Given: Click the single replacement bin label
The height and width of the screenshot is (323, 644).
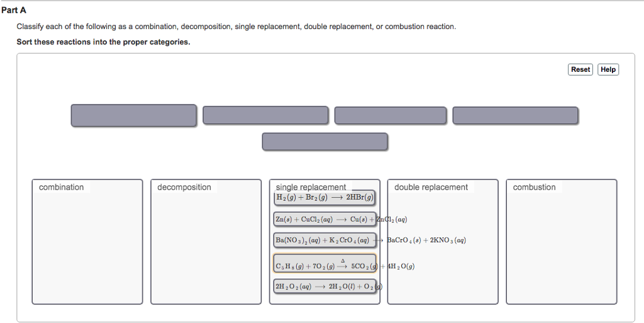Looking at the screenshot, I should 311,187.
